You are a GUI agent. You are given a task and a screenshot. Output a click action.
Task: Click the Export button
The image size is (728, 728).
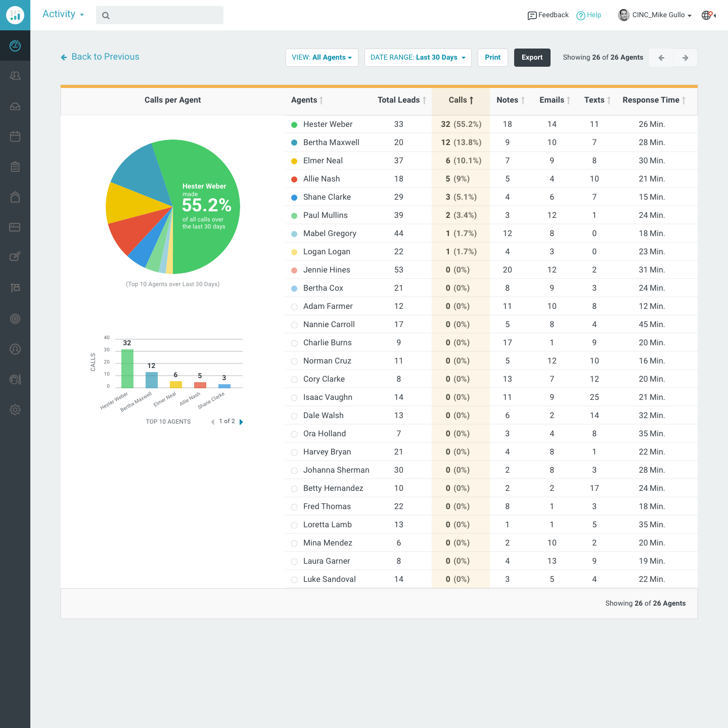[x=532, y=58]
